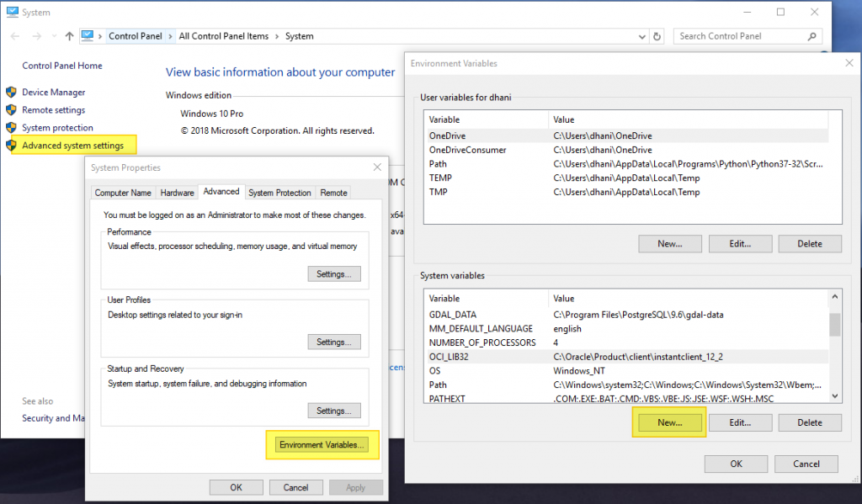
Task: Switch to the System Protection tab
Action: (279, 192)
